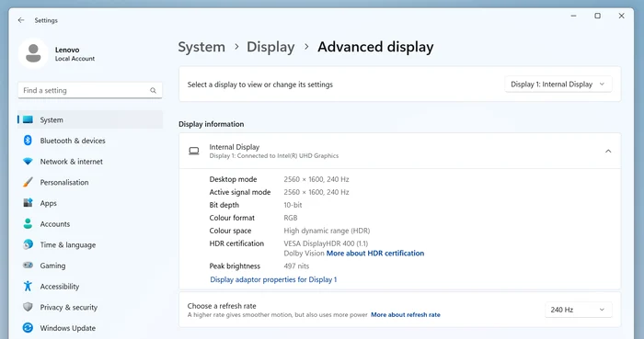Click the 497 nits peak brightness value
Viewport: 644px width, 339px height.
tap(296, 266)
